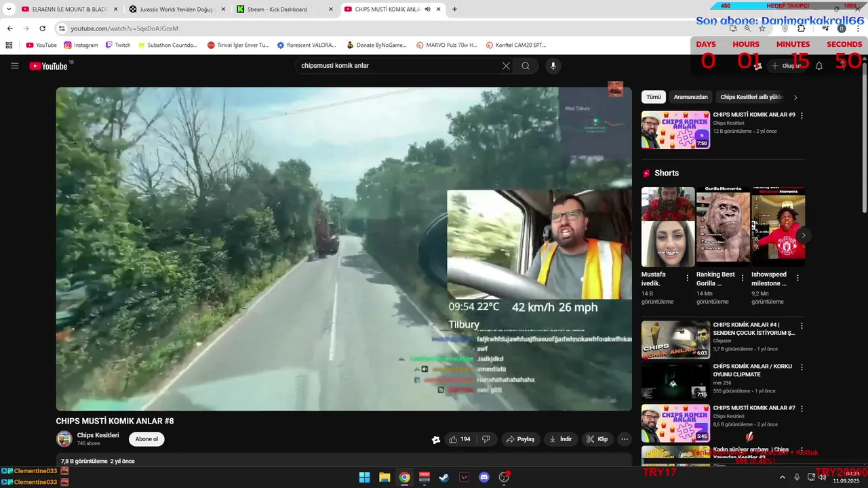Open CHIPS MUSTİ KOMİK ANLAR #9 thumbnail
868x488 pixels.
click(x=675, y=129)
